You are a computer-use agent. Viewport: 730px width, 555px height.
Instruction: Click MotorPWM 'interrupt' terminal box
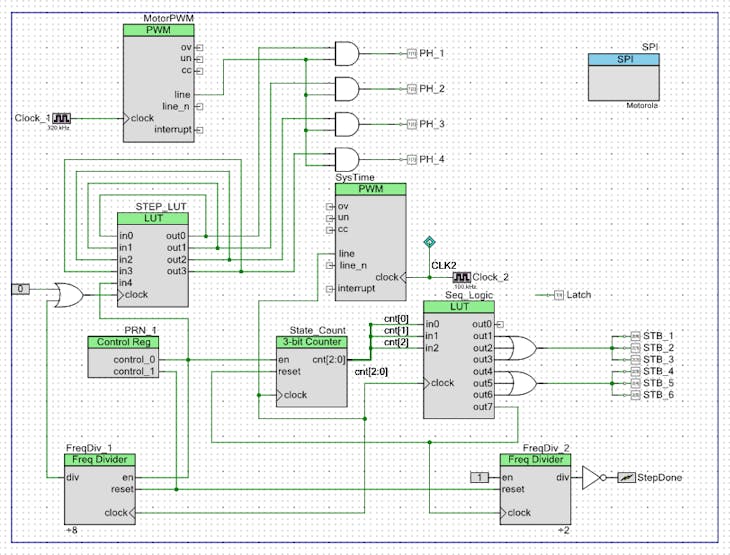tap(199, 130)
